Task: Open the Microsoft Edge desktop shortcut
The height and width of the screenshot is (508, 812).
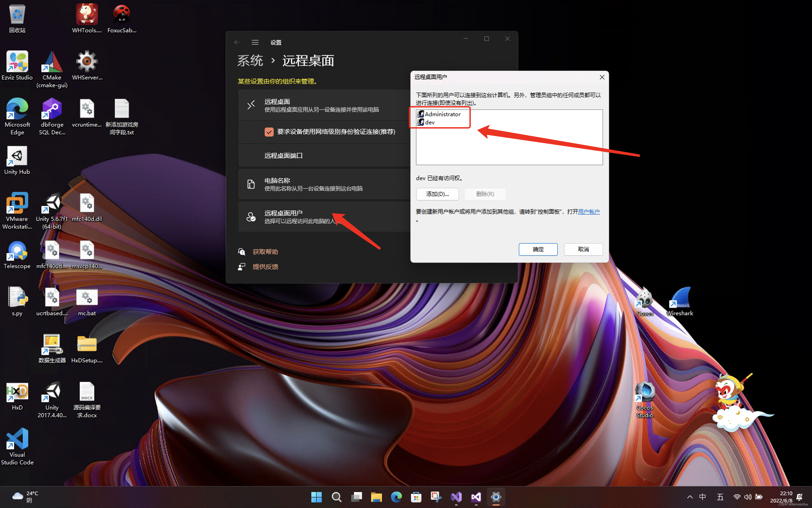Action: point(17,117)
